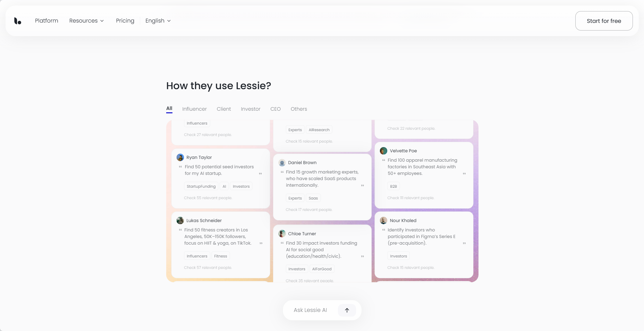Screen dimensions: 644x331
Task: Click the Ask Lessie AI input field
Action: click(311, 310)
